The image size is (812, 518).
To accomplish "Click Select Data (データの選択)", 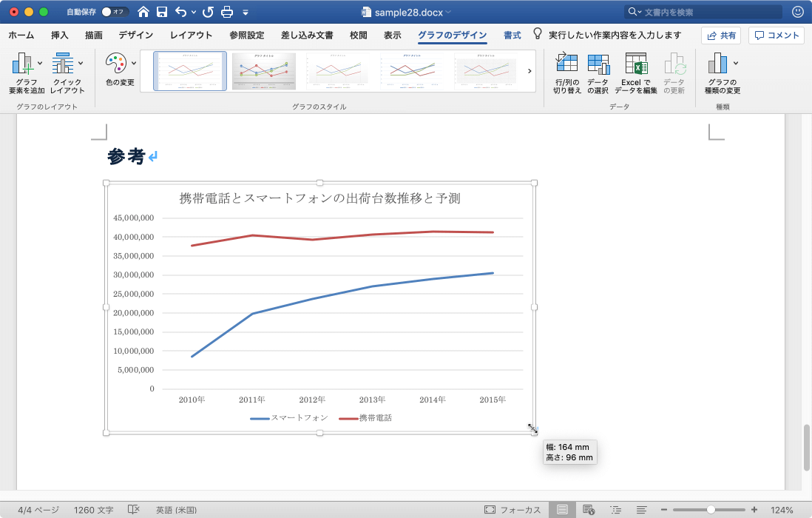I will point(598,73).
